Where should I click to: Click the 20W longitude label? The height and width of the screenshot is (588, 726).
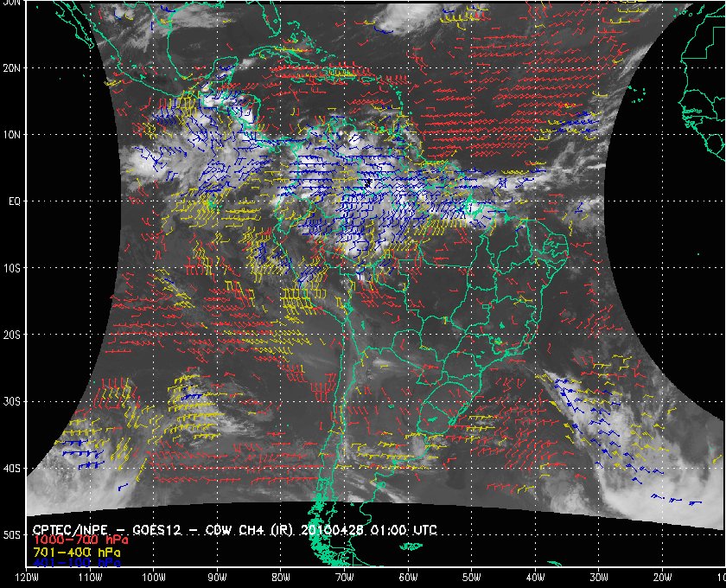click(663, 578)
